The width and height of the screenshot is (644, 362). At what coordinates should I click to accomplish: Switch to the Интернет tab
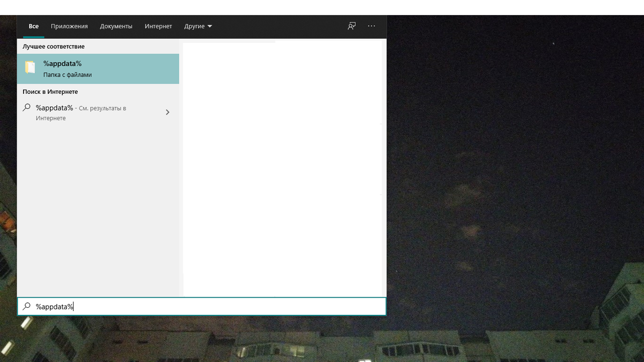158,26
